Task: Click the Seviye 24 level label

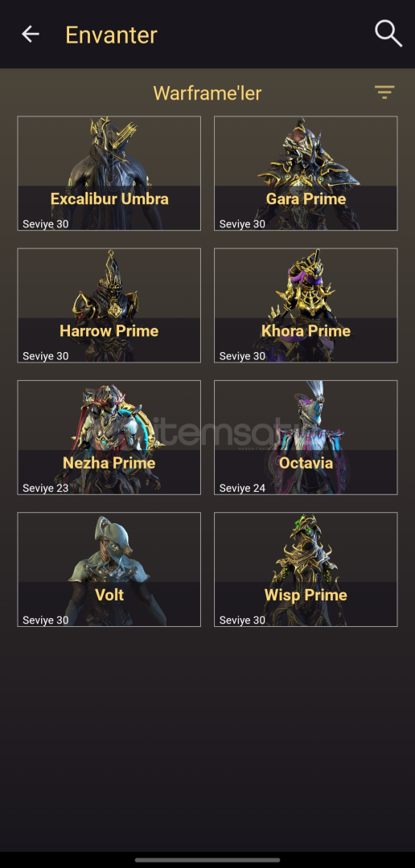Action: coord(242,489)
